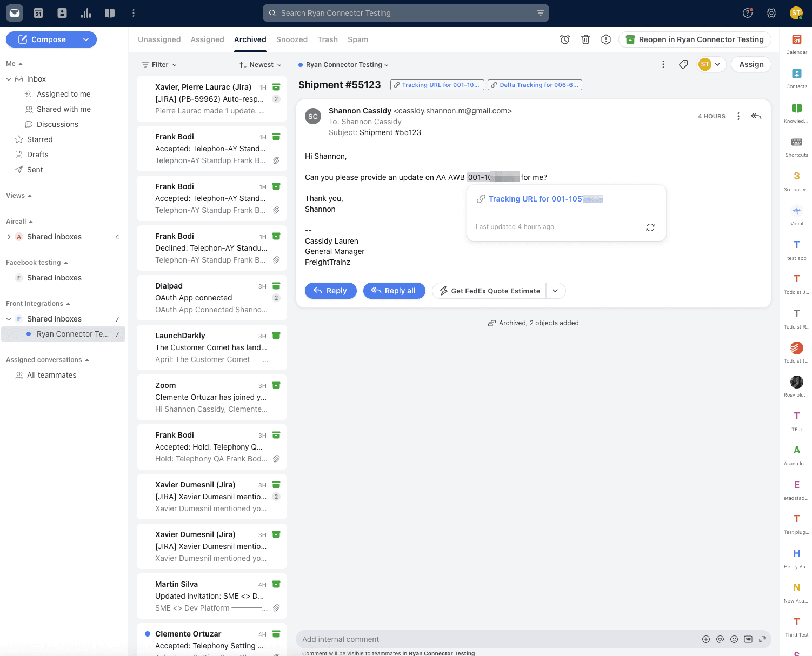
Task: Open the Newest sort dropdown
Action: [x=261, y=65]
